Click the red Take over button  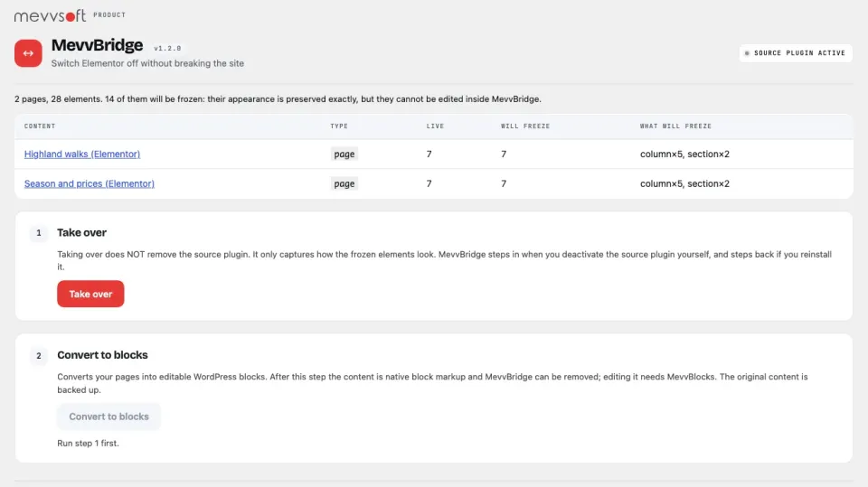[x=90, y=294]
